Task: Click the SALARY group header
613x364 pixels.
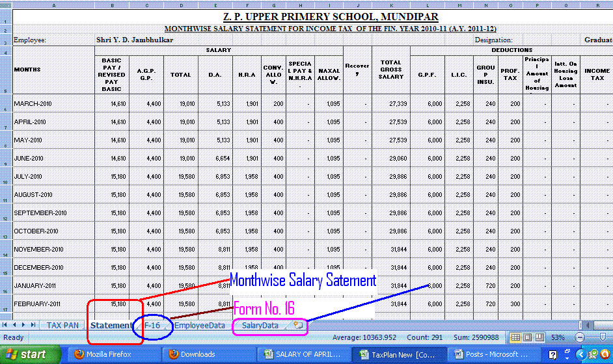Action: tap(219, 51)
